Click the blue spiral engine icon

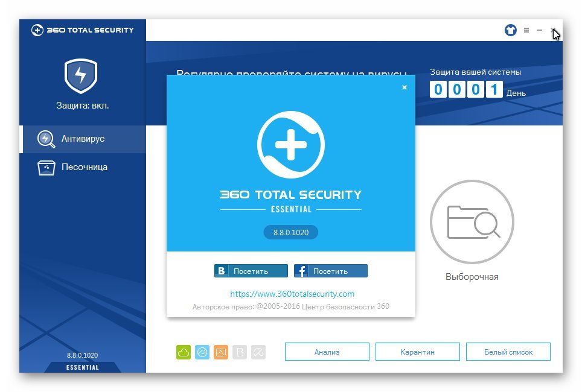(x=202, y=352)
